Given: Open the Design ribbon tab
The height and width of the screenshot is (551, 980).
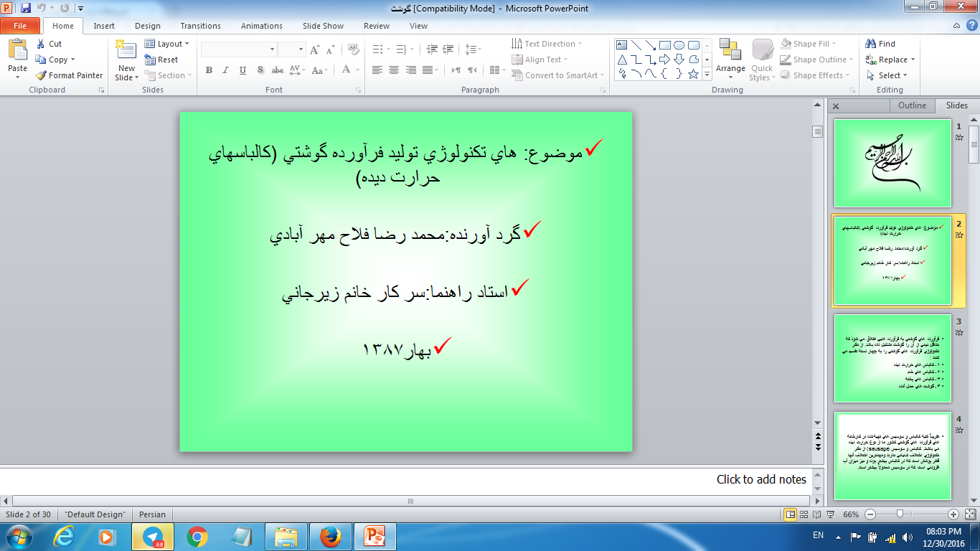Looking at the screenshot, I should [x=147, y=26].
